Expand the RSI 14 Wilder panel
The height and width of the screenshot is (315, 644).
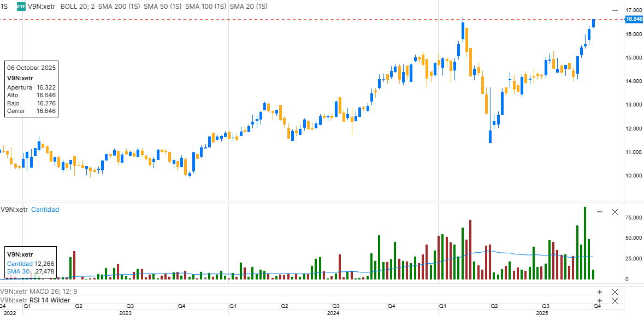600,300
